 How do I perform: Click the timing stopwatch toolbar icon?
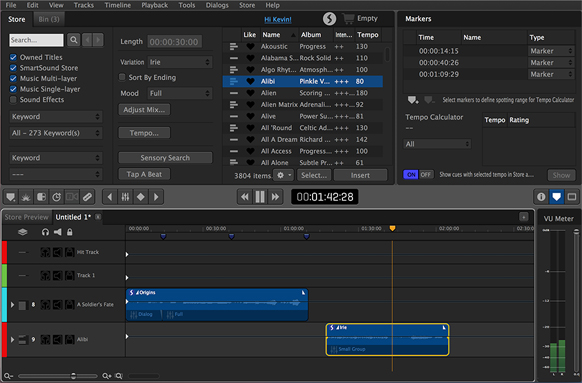(x=56, y=197)
